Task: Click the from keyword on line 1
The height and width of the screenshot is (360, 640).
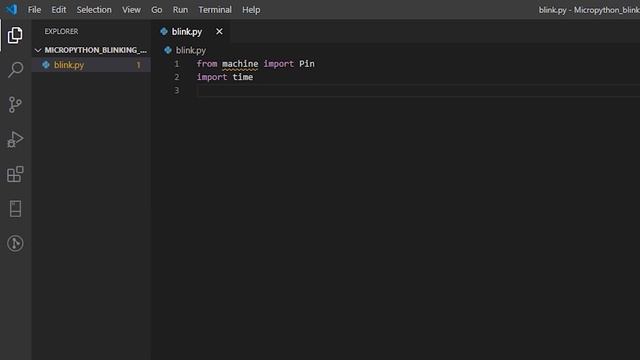Action: 207,64
